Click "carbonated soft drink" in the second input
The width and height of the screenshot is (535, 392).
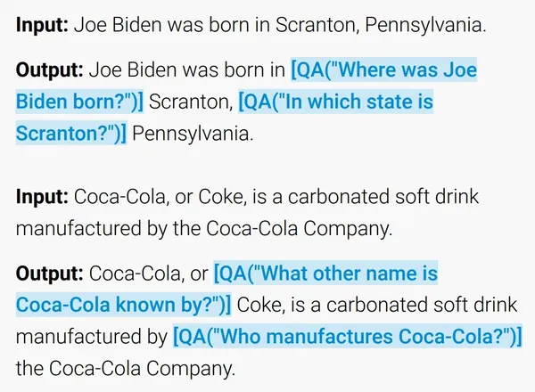pos(383,197)
